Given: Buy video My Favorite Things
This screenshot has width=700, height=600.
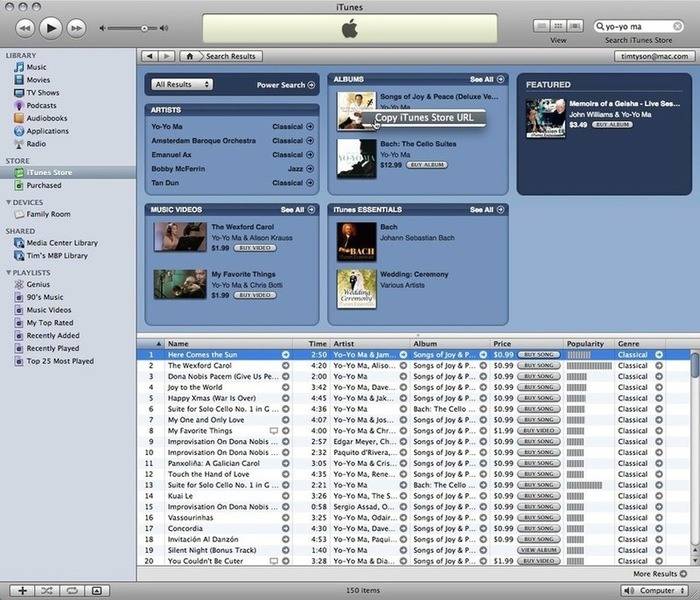Looking at the screenshot, I should click(x=255, y=295).
